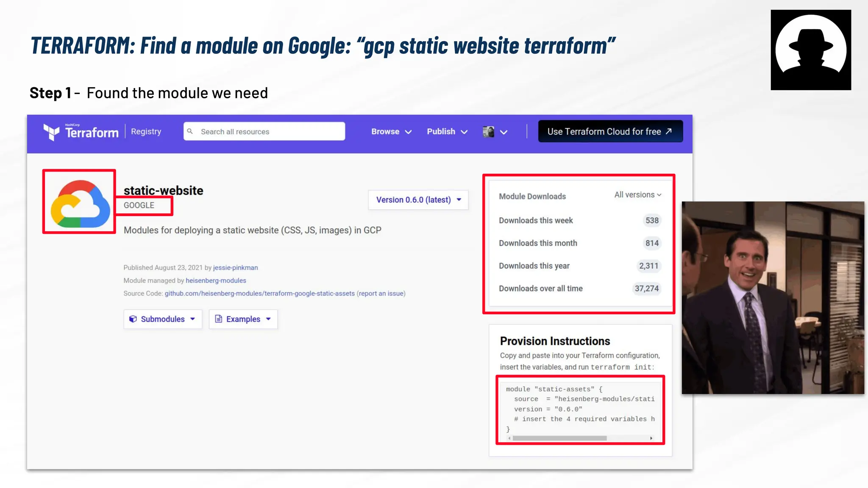
Task: Click the scrollbar right arrow in snippet
Action: pos(651,438)
